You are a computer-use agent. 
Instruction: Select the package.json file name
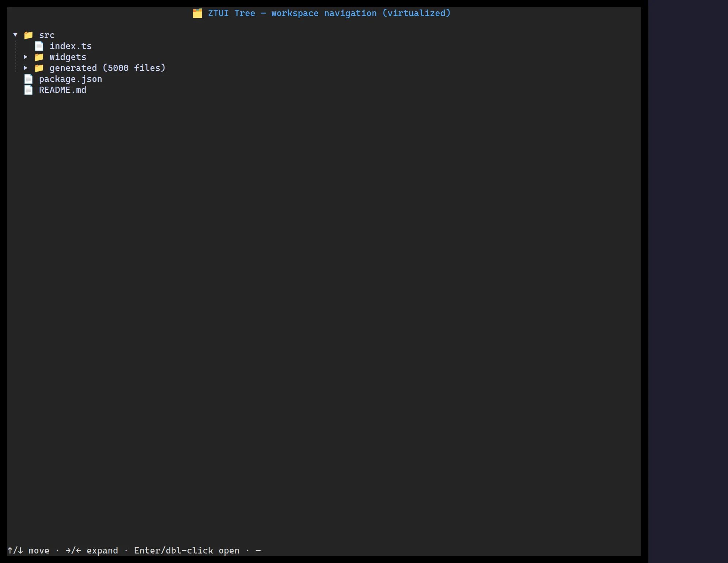pos(71,79)
